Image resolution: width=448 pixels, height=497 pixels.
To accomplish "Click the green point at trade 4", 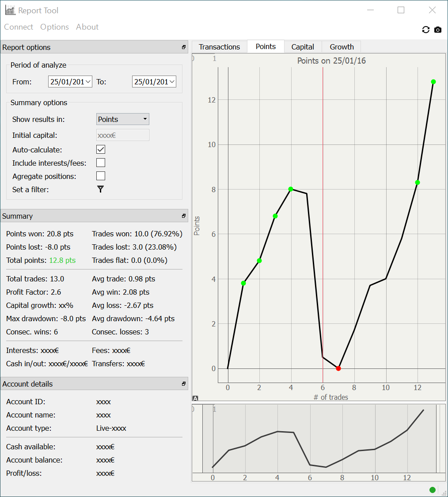I will 291,189.
